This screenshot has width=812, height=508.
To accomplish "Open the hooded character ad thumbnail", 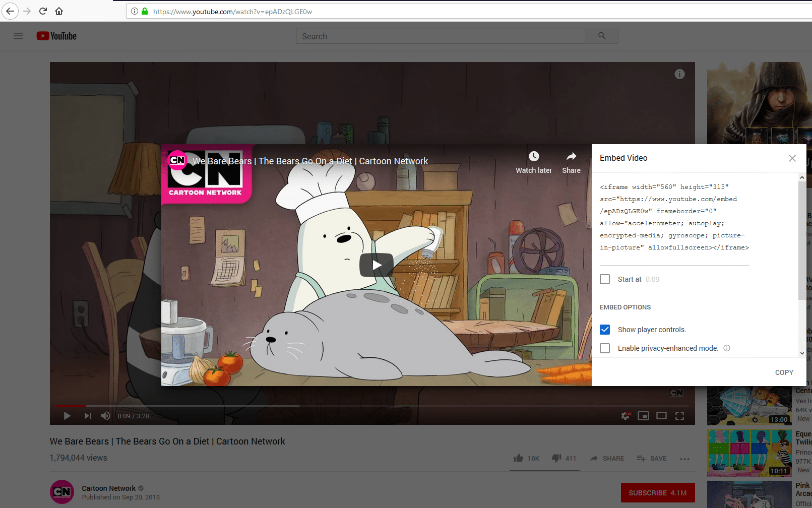I will (x=760, y=103).
